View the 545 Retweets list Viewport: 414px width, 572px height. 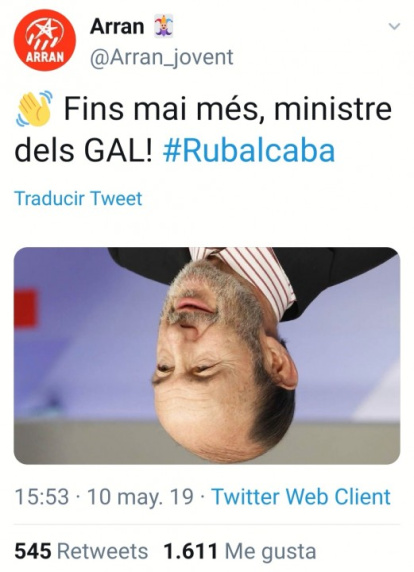click(x=81, y=551)
